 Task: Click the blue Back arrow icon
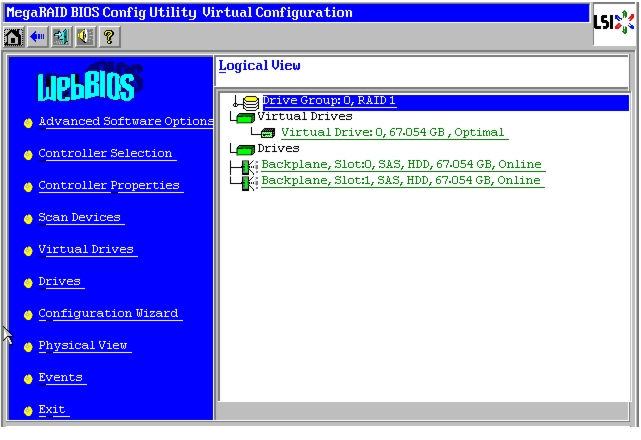click(x=37, y=37)
